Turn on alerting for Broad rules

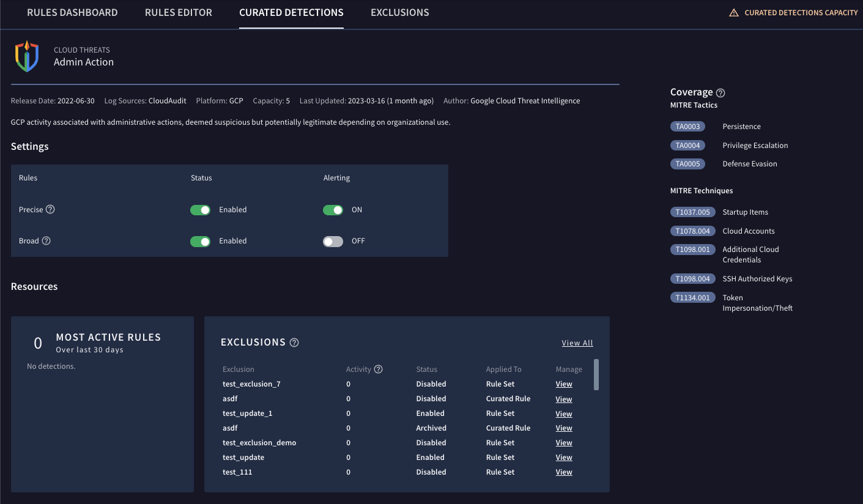point(333,240)
